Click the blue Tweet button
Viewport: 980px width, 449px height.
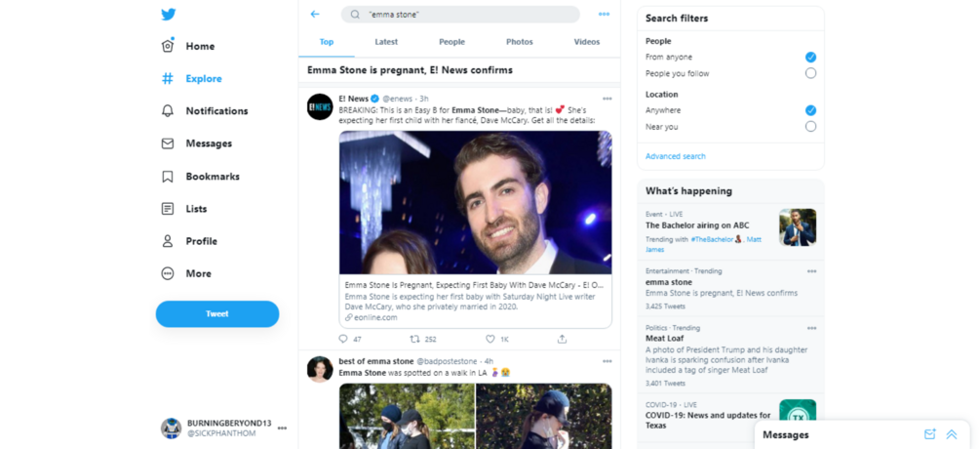[217, 314]
